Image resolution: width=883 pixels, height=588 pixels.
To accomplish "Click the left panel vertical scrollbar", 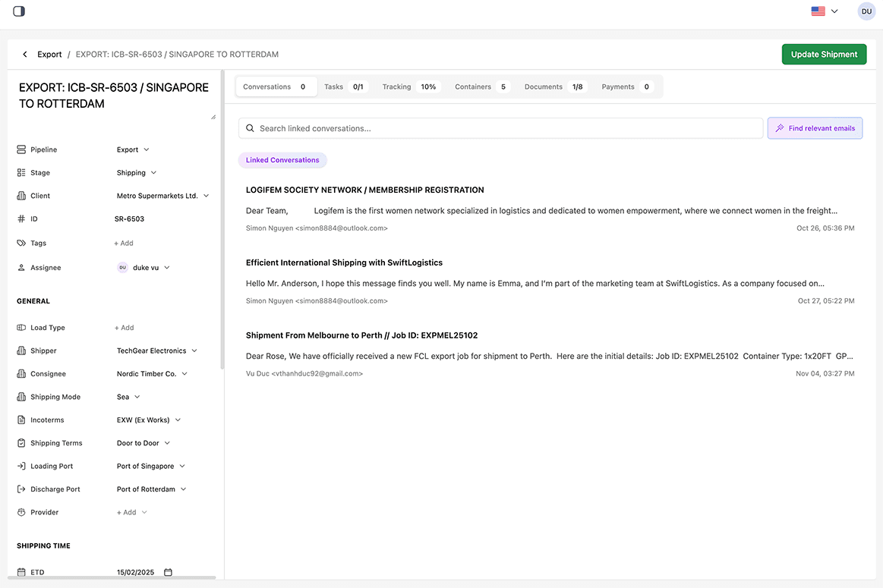I will (222, 219).
